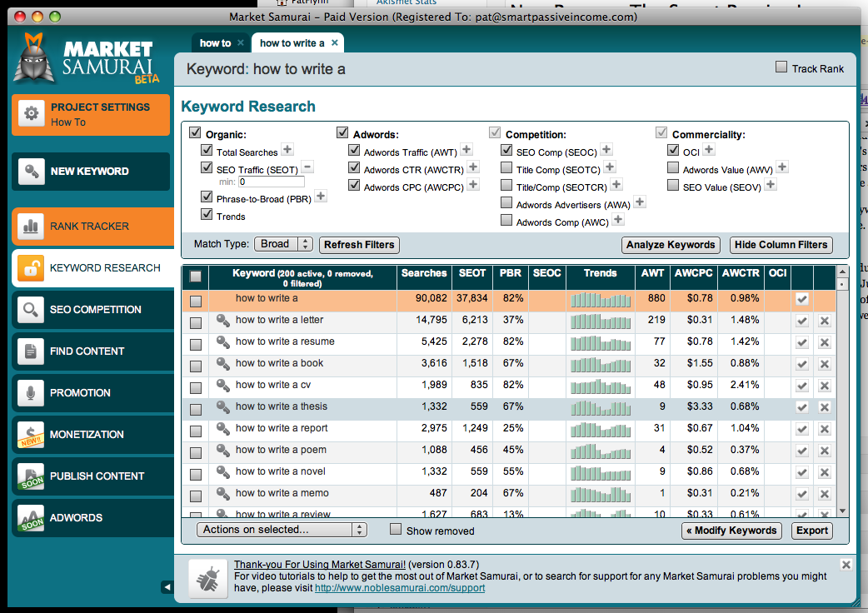Viewport: 868px width, 613px height.
Task: Toggle Adwords CPC (AWCPC) checkbox
Action: [x=354, y=185]
